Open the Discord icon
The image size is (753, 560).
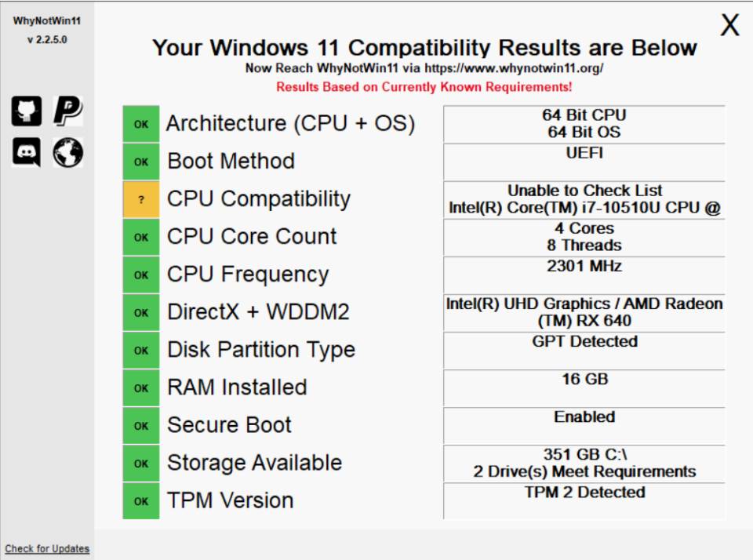click(27, 152)
